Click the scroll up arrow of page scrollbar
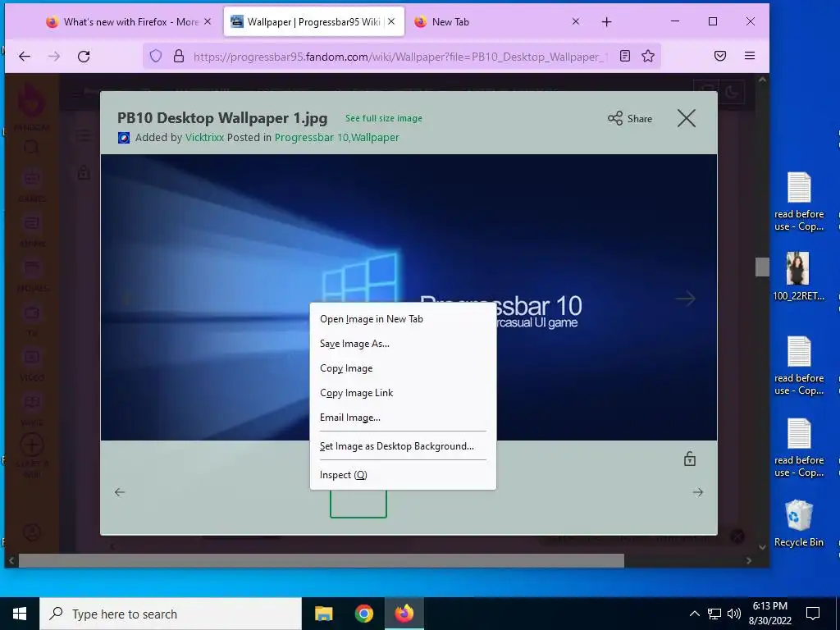 point(762,80)
